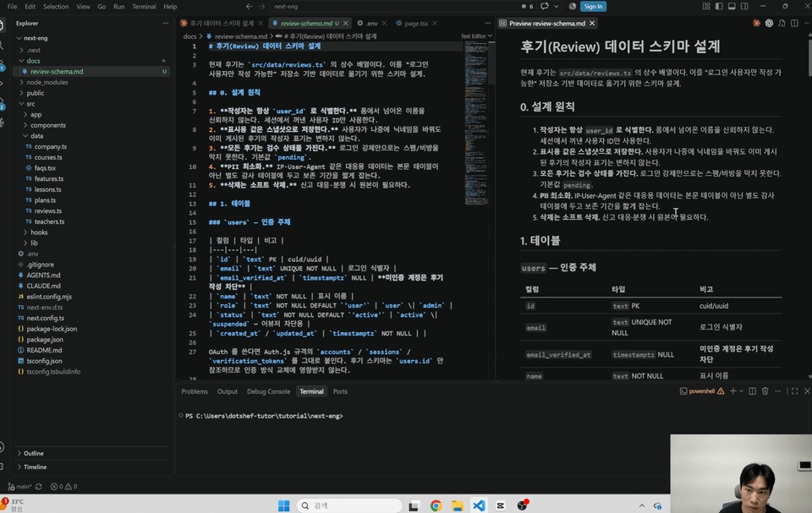
Task: Close the terminal panel
Action: [x=807, y=391]
